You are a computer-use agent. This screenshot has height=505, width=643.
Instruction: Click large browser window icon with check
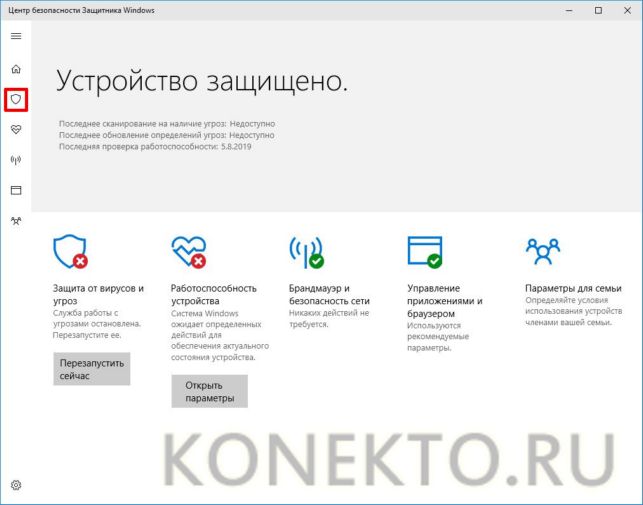(425, 252)
